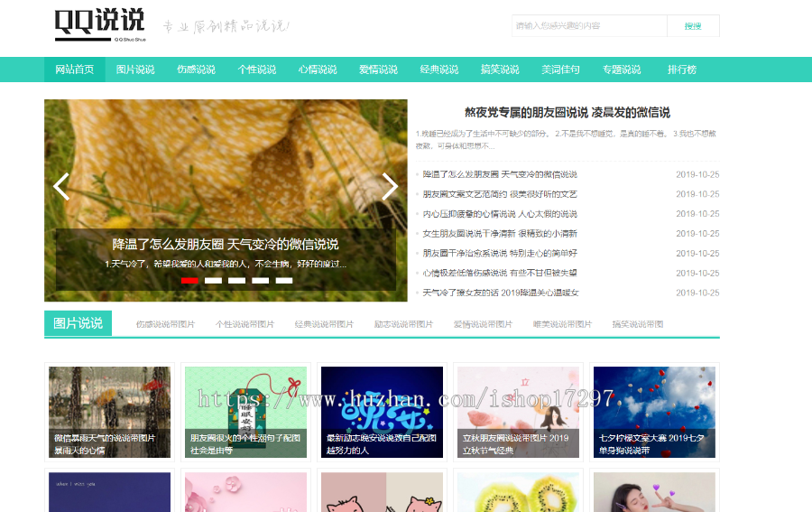This screenshot has height=512, width=812.
Task: Click the 图片说说 section heading tab
Action: pos(78,323)
